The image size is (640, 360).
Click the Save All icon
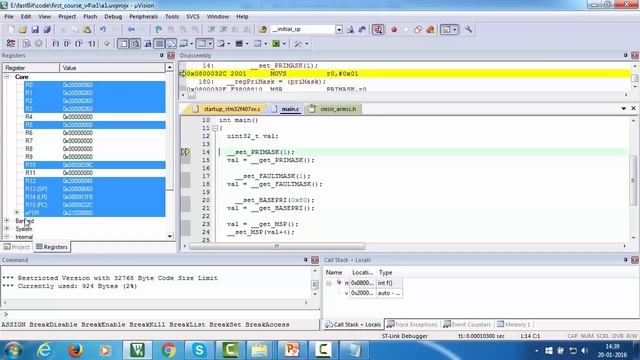pos(47,29)
